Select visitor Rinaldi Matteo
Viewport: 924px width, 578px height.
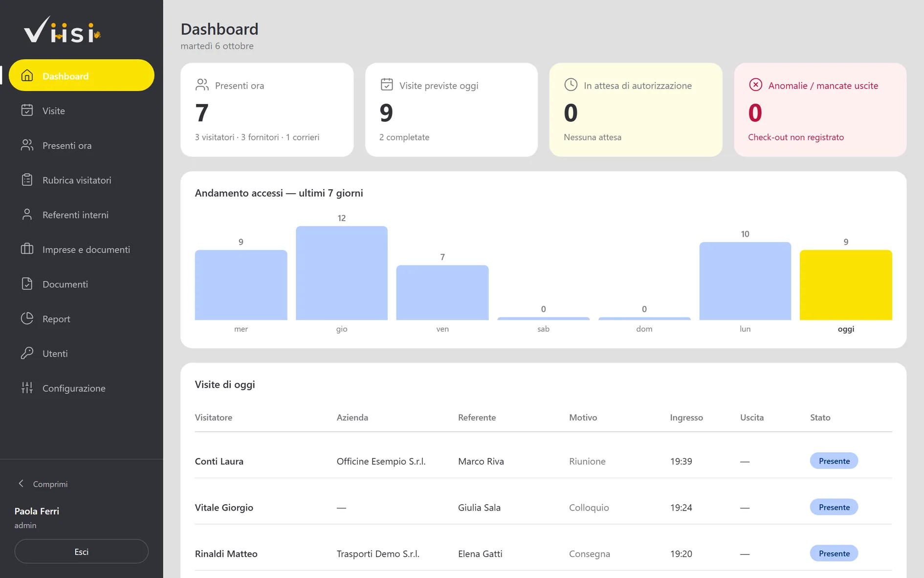(x=226, y=554)
